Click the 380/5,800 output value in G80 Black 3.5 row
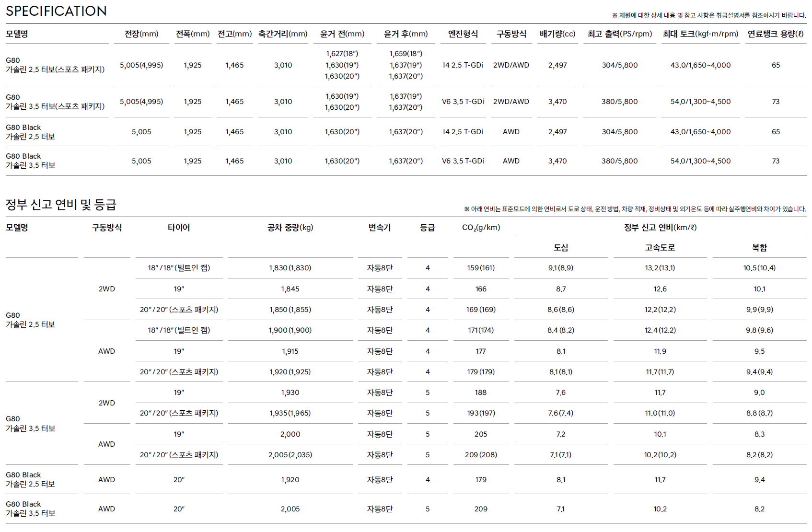 (620, 161)
